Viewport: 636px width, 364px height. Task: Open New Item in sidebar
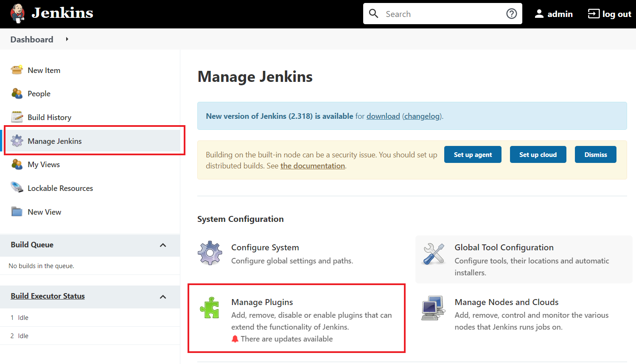(44, 70)
